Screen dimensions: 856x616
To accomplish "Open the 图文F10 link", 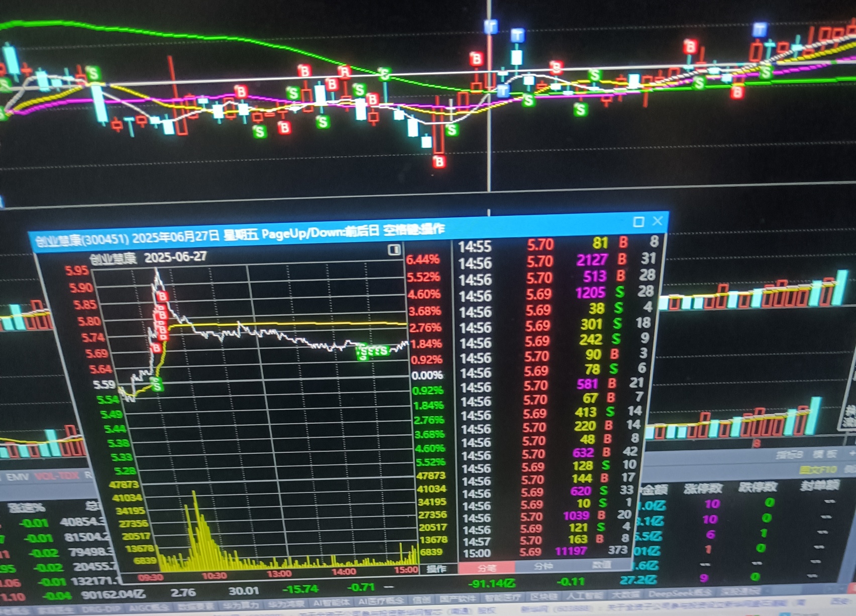I will [x=818, y=469].
